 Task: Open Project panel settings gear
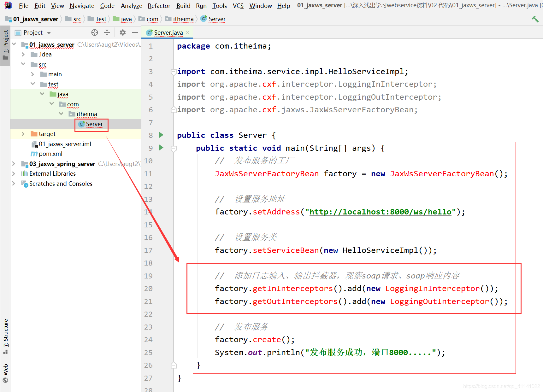pyautogui.click(x=123, y=32)
